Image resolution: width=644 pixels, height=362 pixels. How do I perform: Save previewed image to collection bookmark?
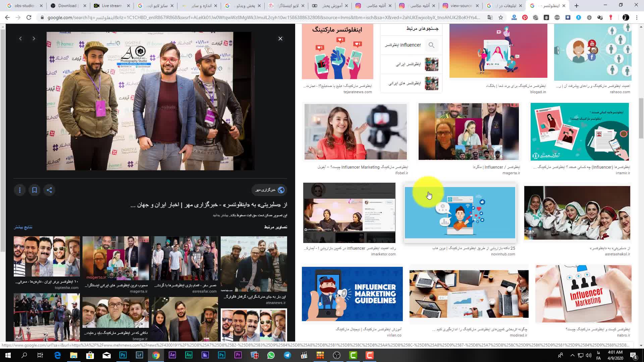(35, 190)
